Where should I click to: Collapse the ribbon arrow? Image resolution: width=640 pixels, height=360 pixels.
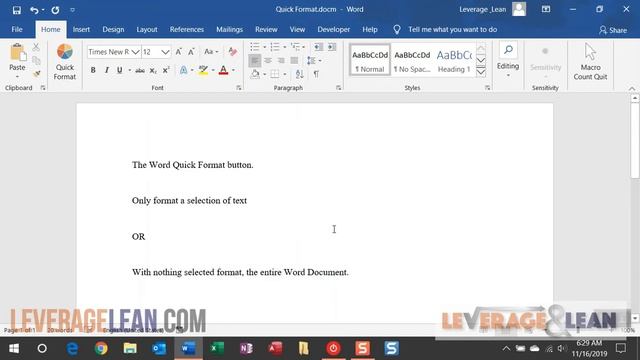click(x=632, y=88)
